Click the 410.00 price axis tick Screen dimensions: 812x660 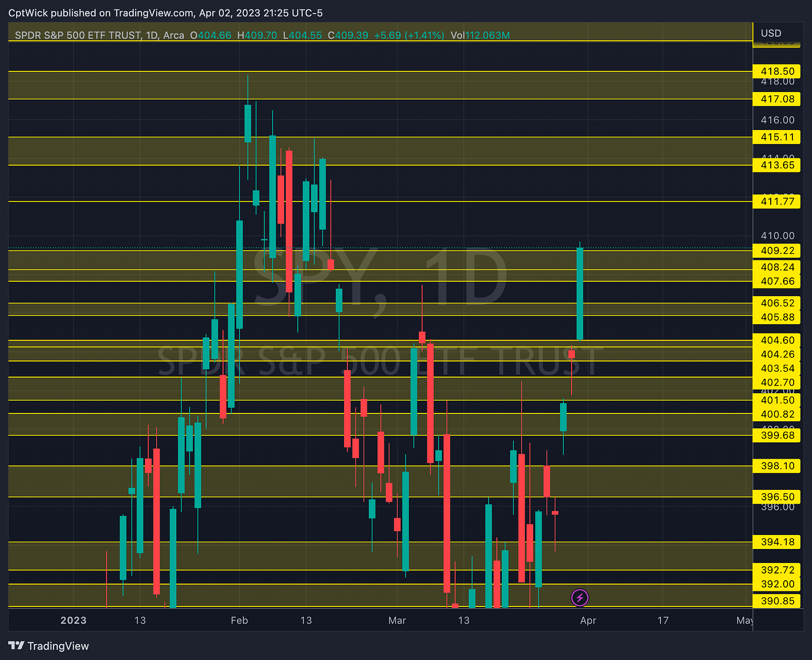777,236
